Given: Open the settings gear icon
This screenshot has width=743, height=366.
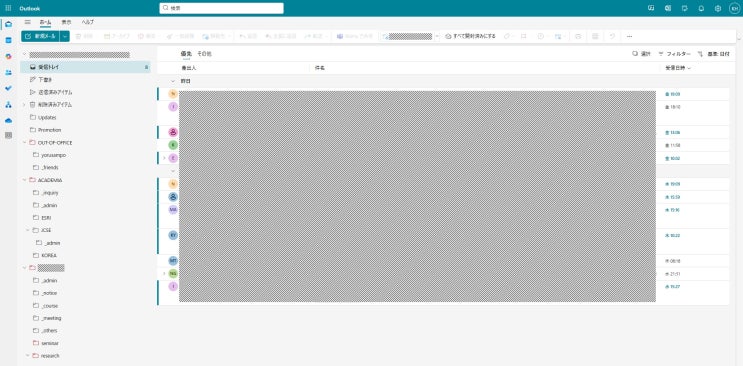Looking at the screenshot, I should pos(718,8).
